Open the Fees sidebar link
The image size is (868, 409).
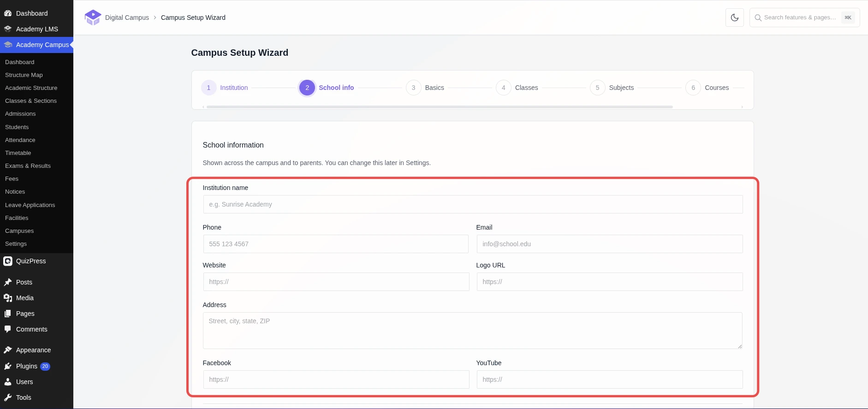(12, 179)
